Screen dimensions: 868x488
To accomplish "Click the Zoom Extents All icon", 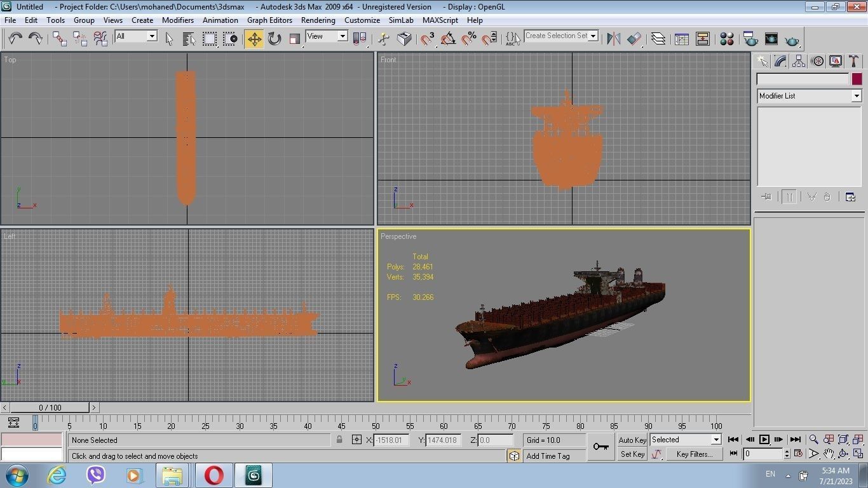I will click(x=858, y=440).
